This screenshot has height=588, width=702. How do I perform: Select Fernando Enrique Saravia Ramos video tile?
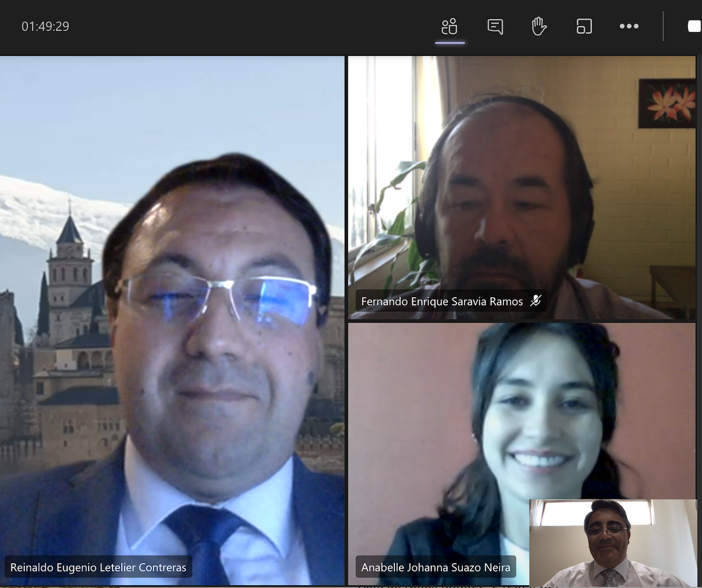522,188
